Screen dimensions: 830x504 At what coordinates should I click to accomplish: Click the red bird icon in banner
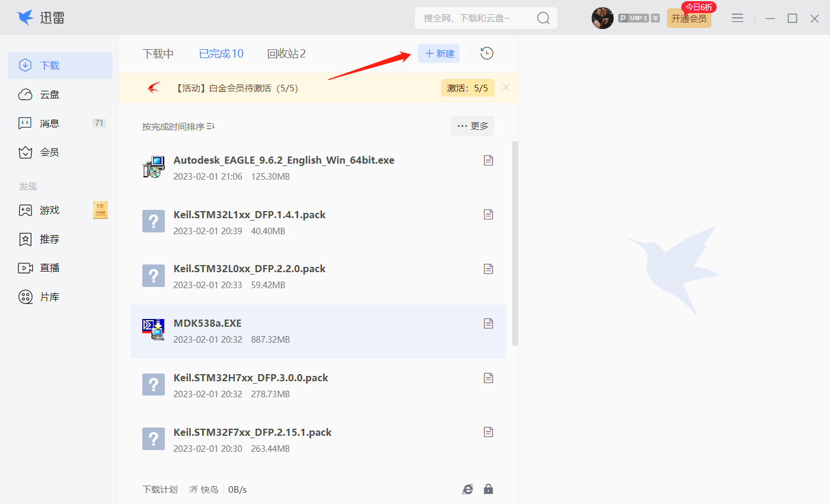tap(154, 88)
